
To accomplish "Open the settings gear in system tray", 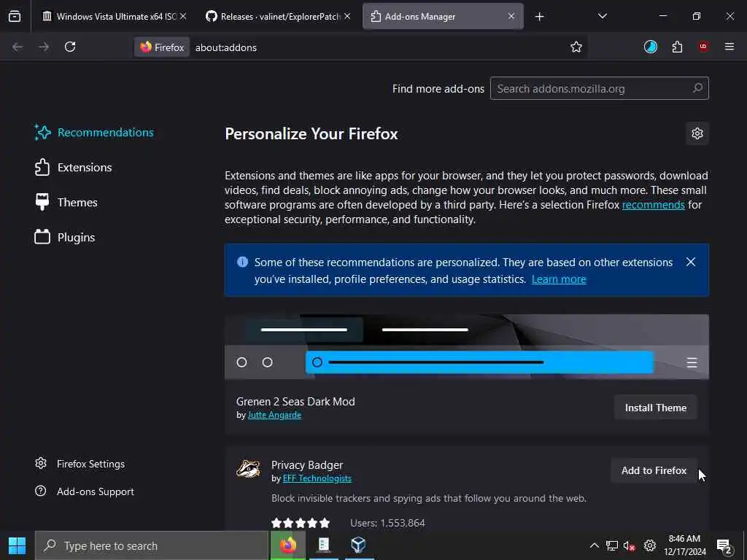I will 649,545.
